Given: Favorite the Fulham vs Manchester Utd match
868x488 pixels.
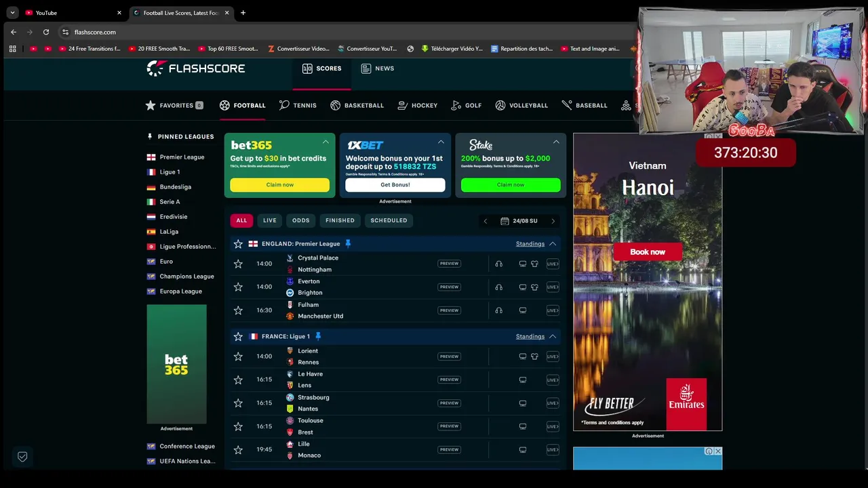Looking at the screenshot, I should point(238,310).
